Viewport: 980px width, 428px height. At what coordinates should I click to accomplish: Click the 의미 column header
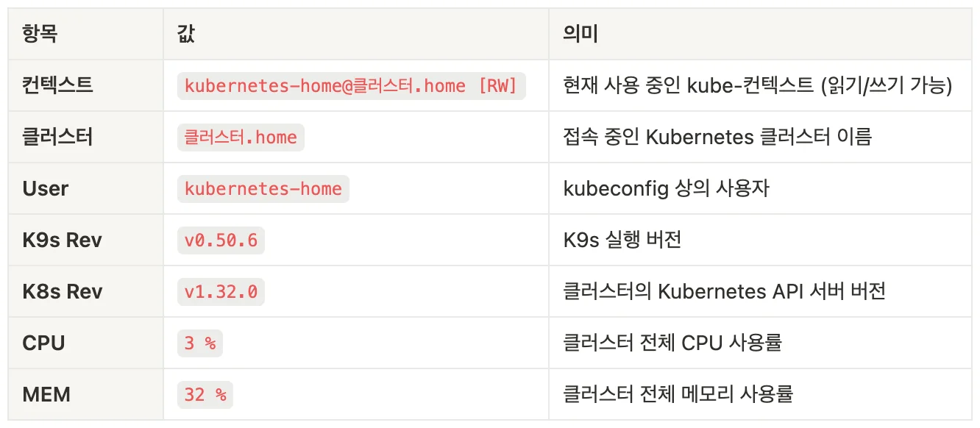[580, 34]
